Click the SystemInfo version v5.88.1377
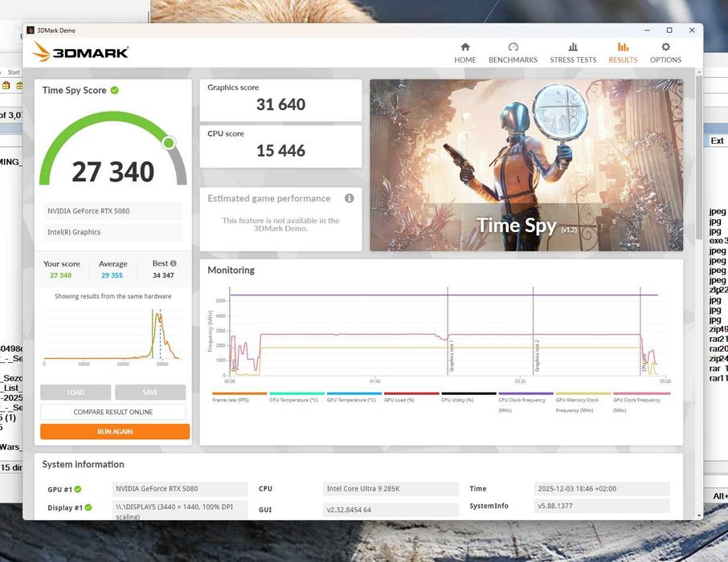The image size is (728, 562). 601,506
